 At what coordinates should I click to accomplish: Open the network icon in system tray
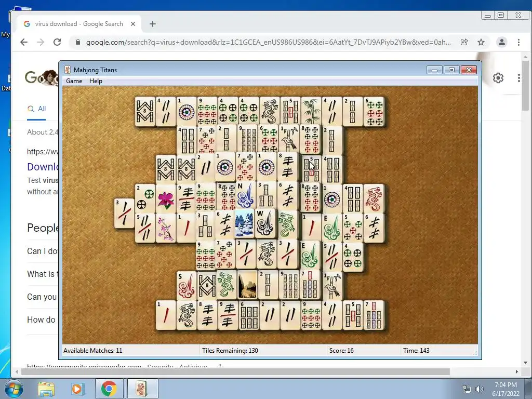point(467,389)
